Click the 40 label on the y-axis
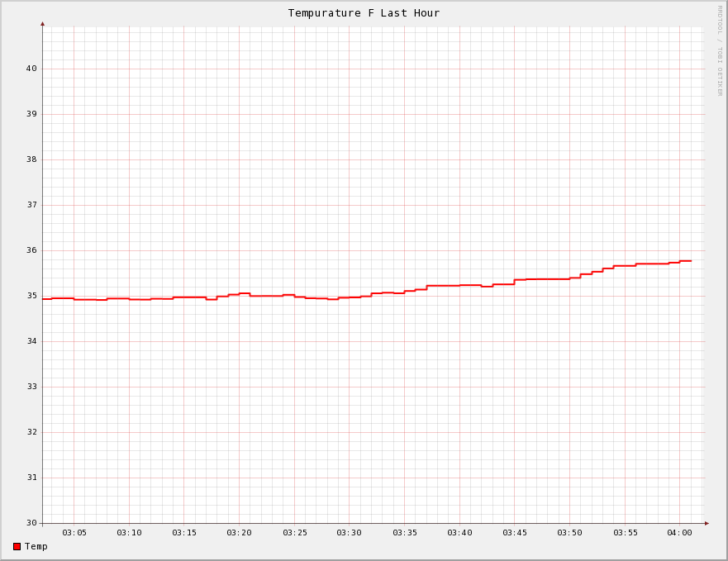 tap(31, 69)
